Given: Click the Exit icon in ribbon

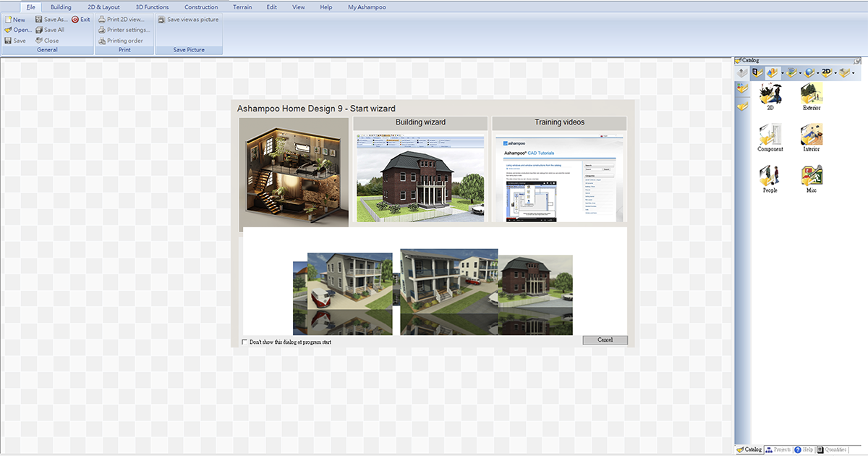Looking at the screenshot, I should [x=75, y=20].
